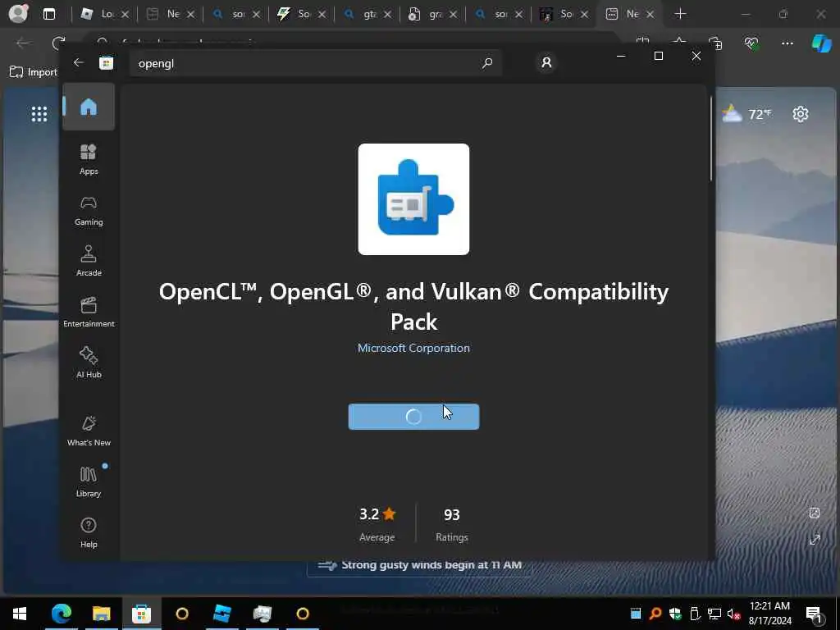Switch to the 'gt' search Edge tab

367,14
